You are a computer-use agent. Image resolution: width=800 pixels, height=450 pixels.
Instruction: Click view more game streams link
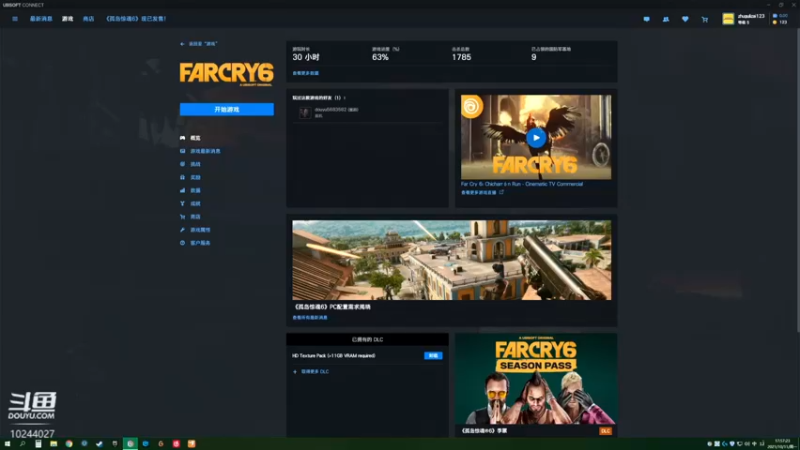tap(482, 193)
